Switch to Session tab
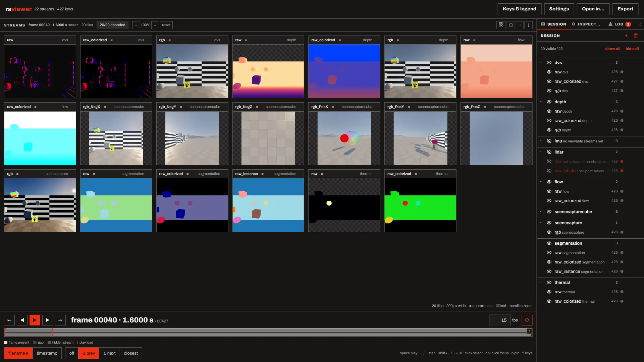Image resolution: width=644 pixels, height=362 pixels. point(553,24)
